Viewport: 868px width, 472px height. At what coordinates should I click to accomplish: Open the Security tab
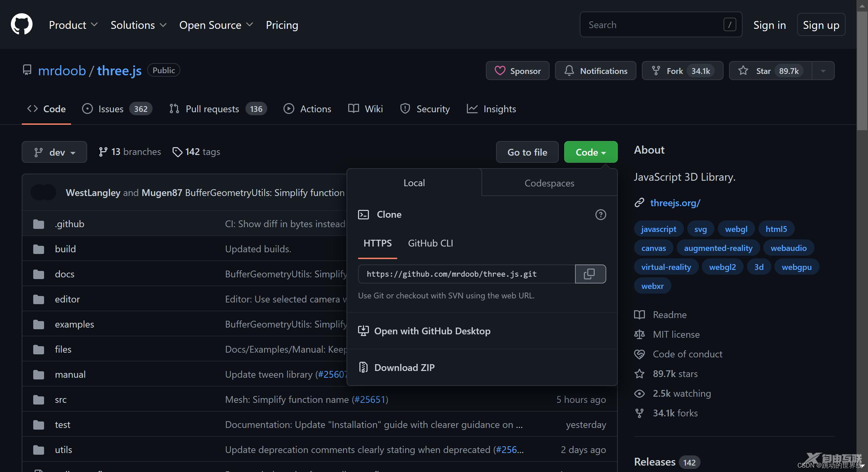pyautogui.click(x=425, y=109)
